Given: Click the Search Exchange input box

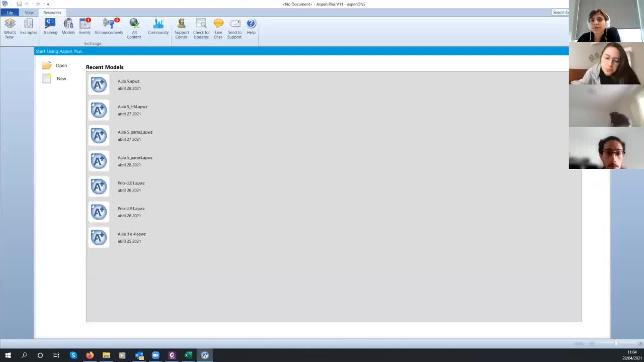Looking at the screenshot, I should point(560,12).
